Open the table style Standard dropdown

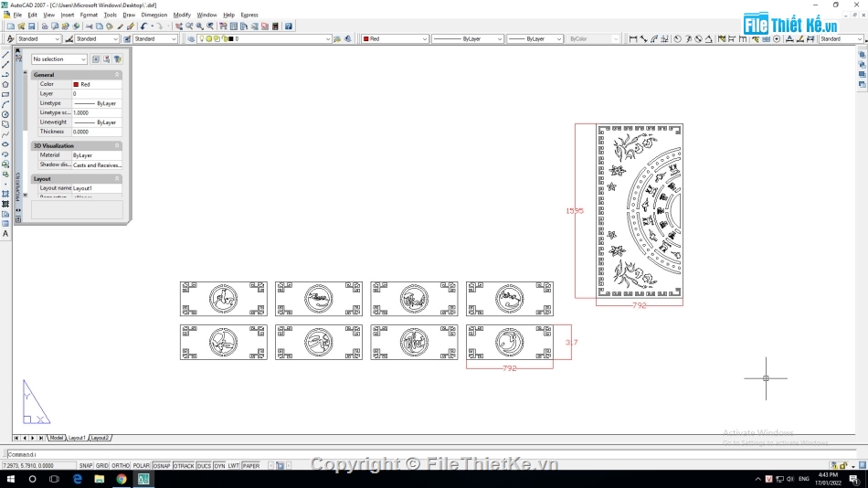click(155, 38)
